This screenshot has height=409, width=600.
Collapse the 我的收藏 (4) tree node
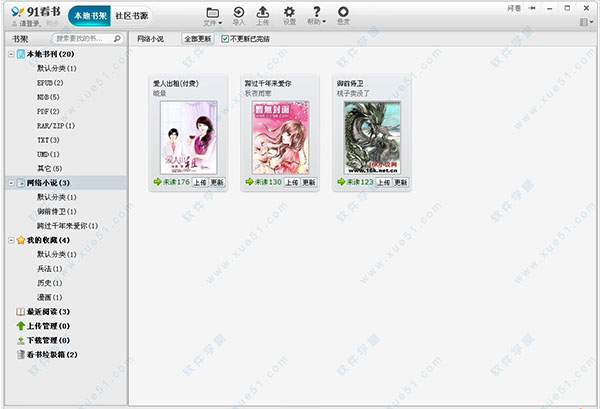(x=11, y=240)
